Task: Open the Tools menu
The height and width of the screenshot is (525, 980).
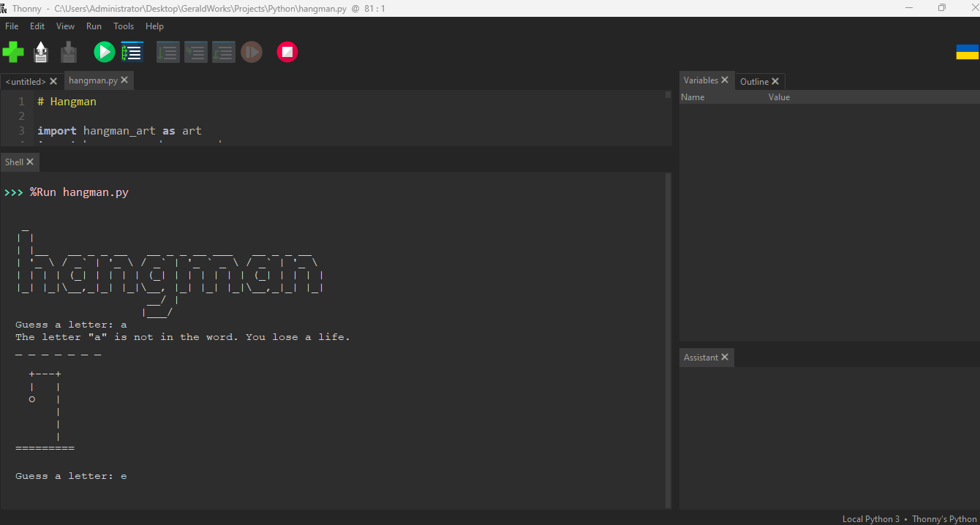Action: pyautogui.click(x=124, y=26)
